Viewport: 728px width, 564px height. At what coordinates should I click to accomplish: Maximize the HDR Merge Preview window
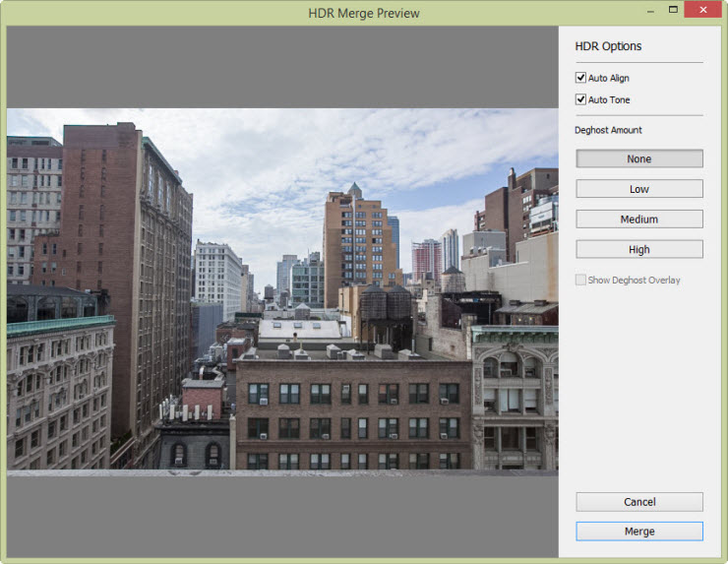(673, 10)
